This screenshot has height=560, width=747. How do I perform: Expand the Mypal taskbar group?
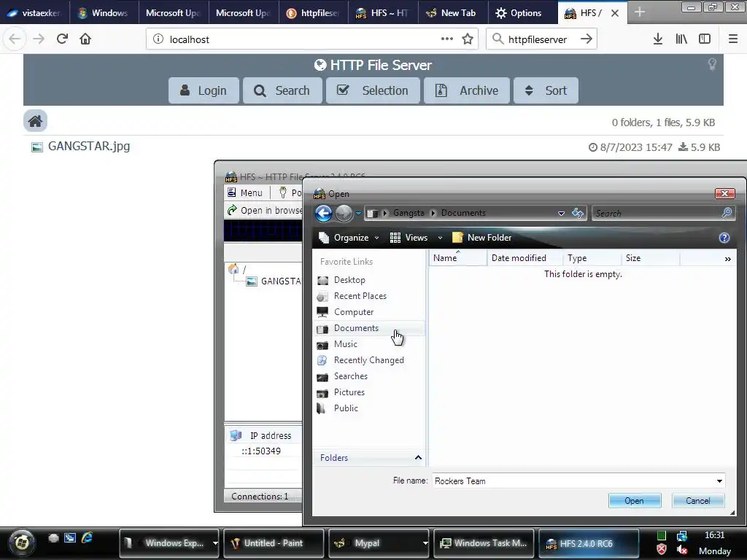[425, 542]
